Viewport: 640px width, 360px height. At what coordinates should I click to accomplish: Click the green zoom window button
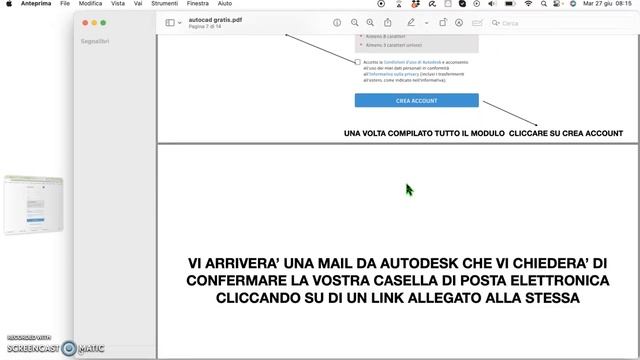[103, 23]
